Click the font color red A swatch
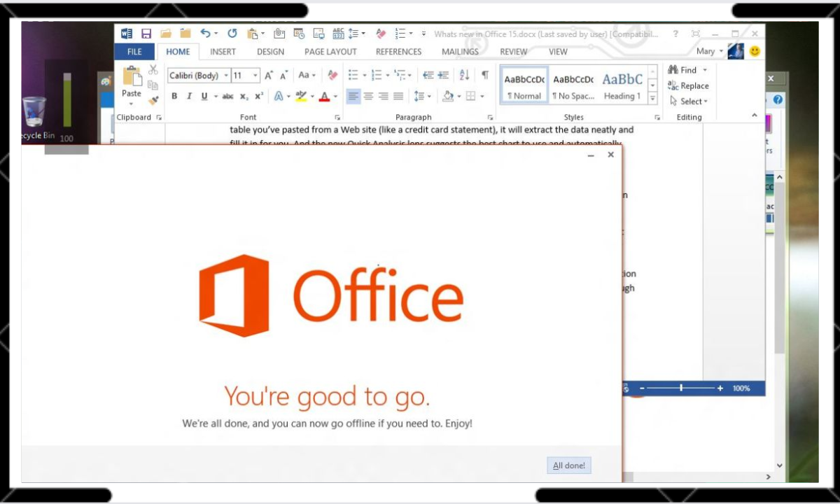Screen dimensions: 840x504 pos(324,97)
